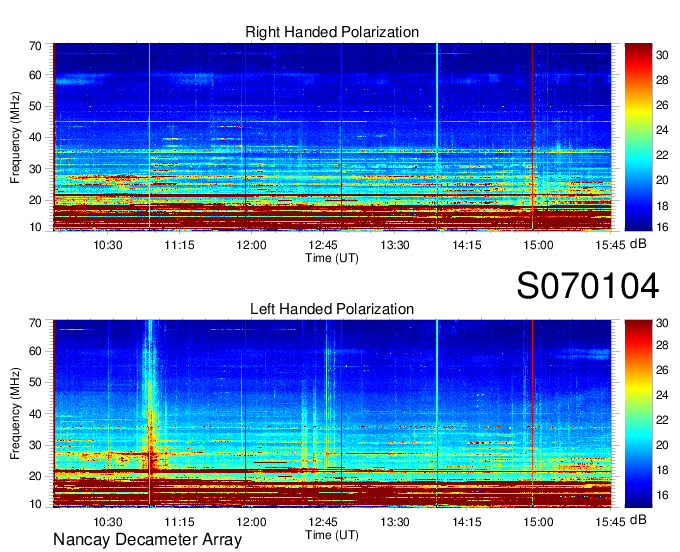The width and height of the screenshot is (680, 552).
Task: Click the 12:00 time tick on the bottom plot
Action: pyautogui.click(x=251, y=522)
